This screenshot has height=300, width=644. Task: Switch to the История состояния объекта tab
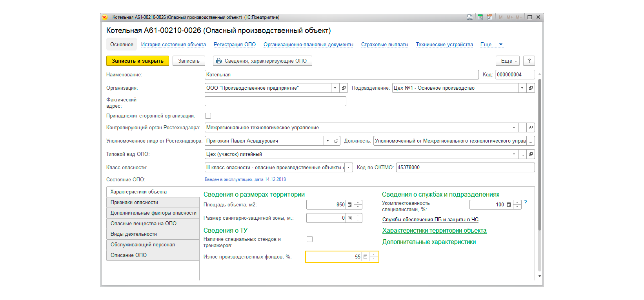(173, 45)
